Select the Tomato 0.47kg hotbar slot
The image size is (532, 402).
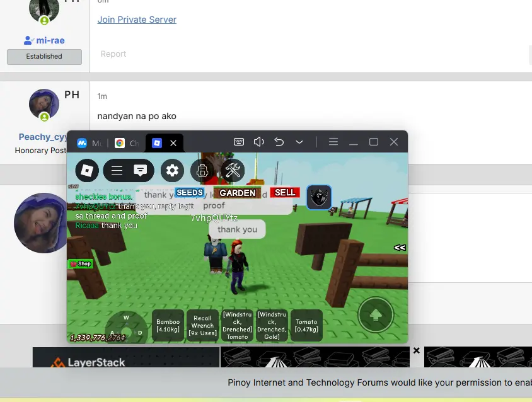(x=306, y=325)
